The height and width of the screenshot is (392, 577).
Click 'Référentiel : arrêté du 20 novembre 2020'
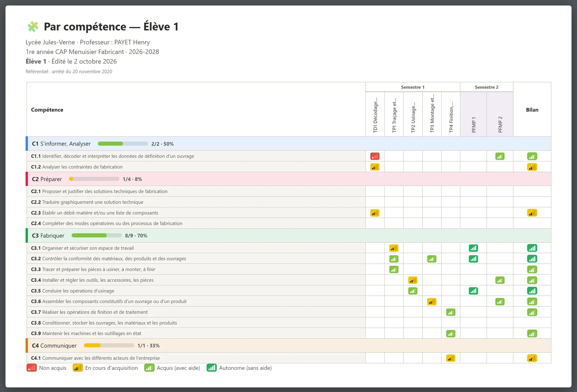pos(69,72)
